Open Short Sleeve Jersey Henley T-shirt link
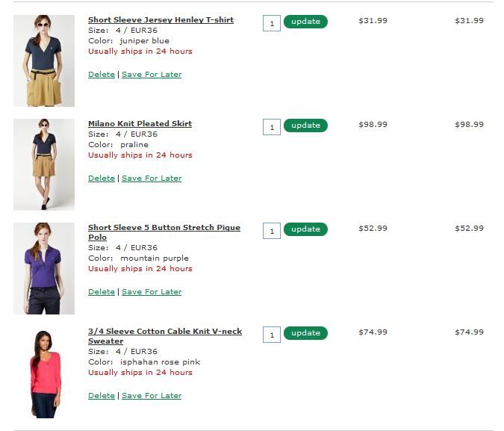 click(x=161, y=20)
